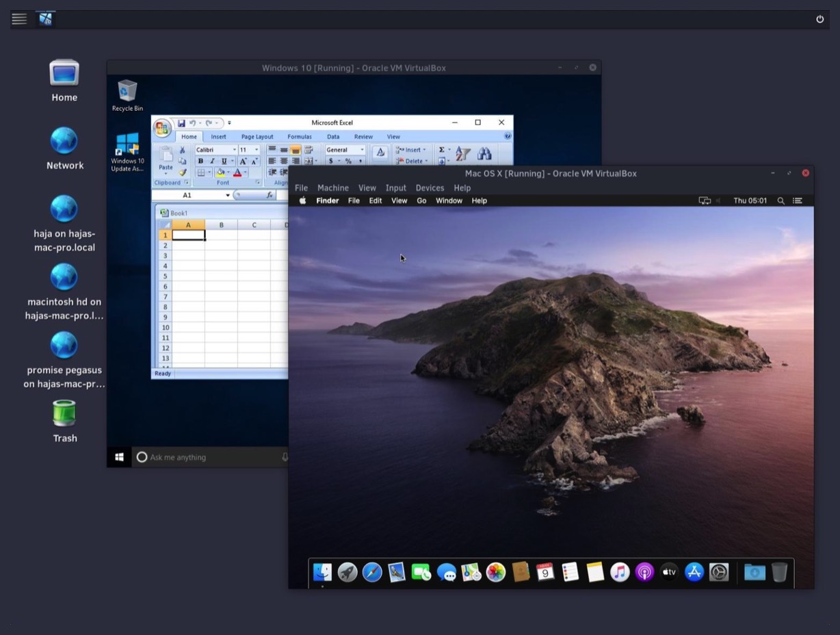Open Music in the Mac dock
The image size is (840, 635).
click(620, 572)
